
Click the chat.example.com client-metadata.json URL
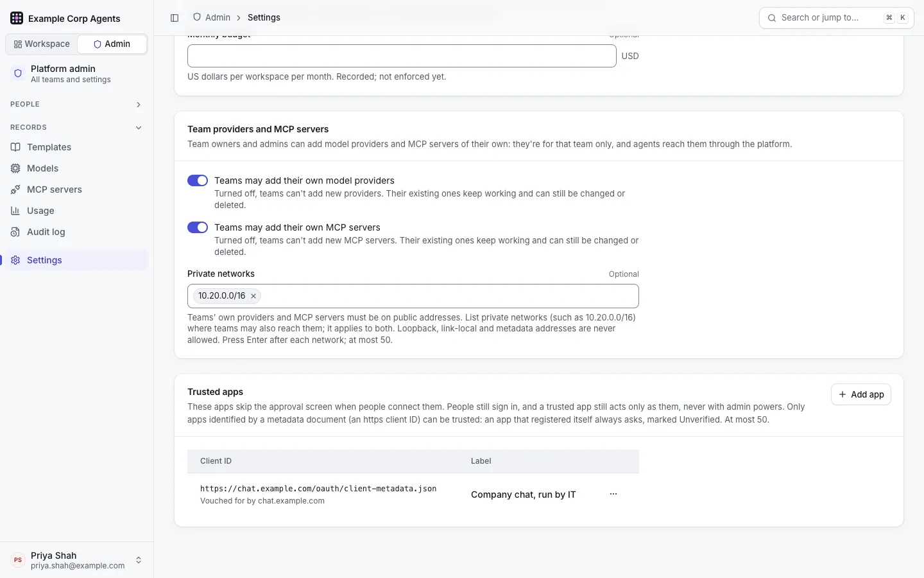coord(318,489)
